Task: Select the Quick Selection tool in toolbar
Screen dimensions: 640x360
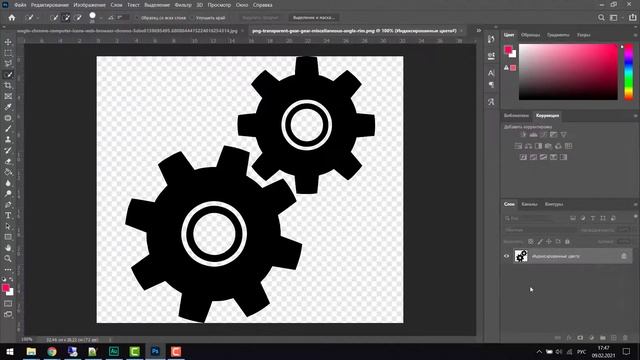Action: (8, 75)
